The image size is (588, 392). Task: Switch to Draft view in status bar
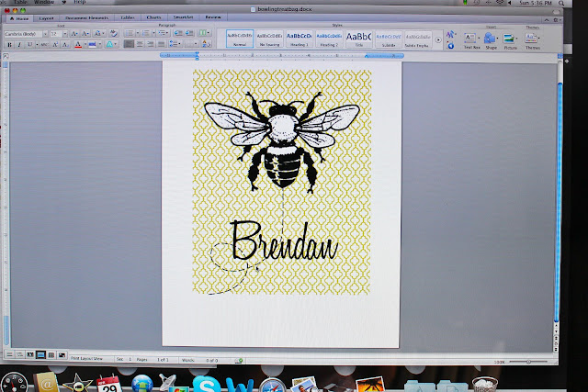[9, 354]
